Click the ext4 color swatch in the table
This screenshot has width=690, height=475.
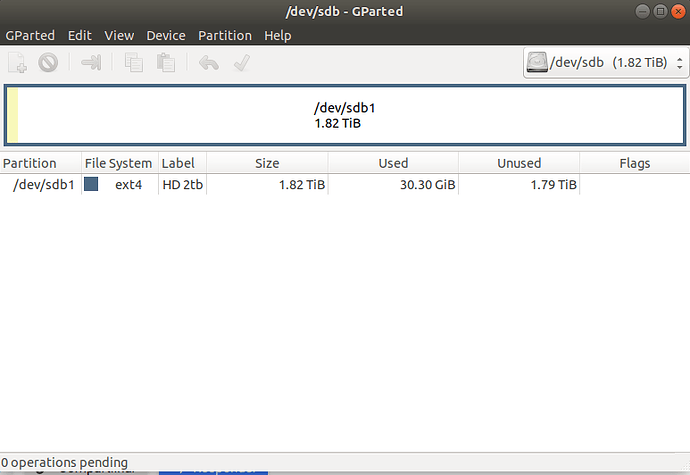91,184
